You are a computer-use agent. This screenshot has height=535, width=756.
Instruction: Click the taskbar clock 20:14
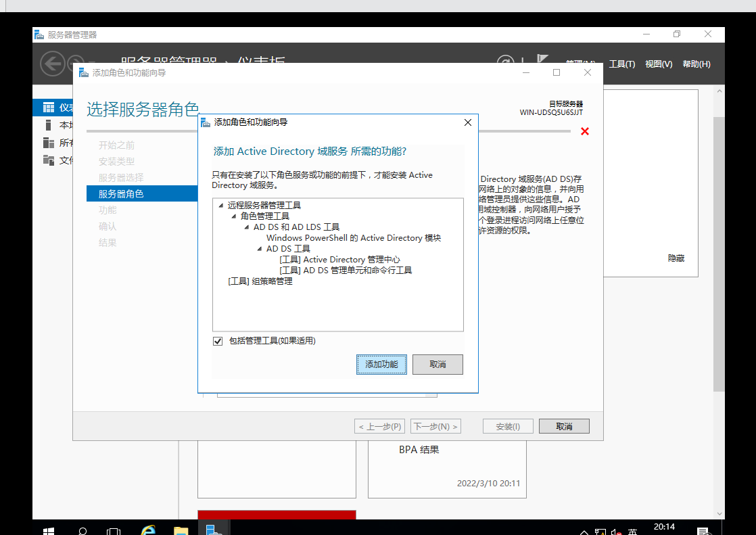pos(664,528)
